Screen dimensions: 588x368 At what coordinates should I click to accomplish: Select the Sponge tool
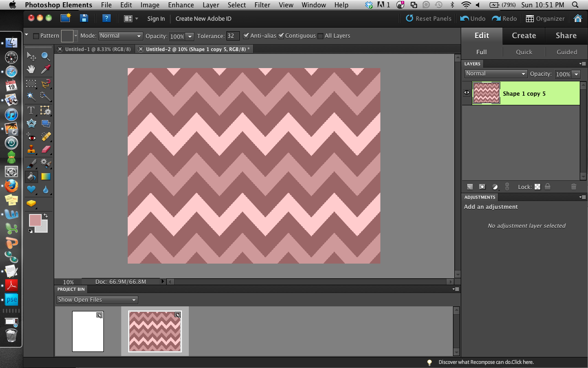pyautogui.click(x=31, y=203)
